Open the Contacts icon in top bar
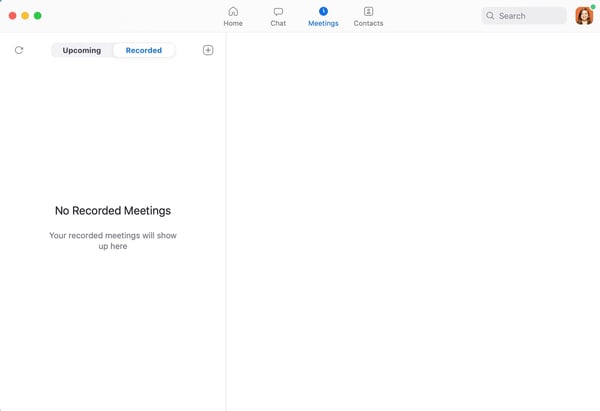 [x=368, y=12]
